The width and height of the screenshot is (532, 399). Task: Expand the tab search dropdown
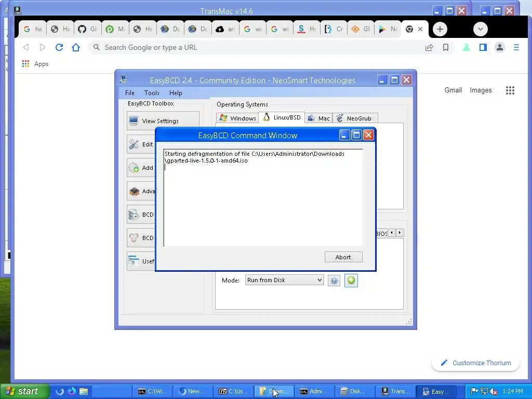pos(481,29)
